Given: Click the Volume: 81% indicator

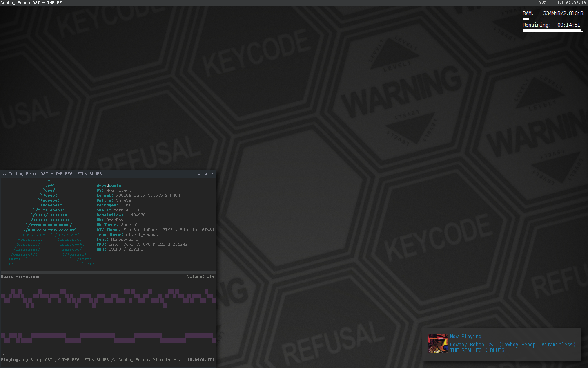Looking at the screenshot, I should tap(200, 276).
